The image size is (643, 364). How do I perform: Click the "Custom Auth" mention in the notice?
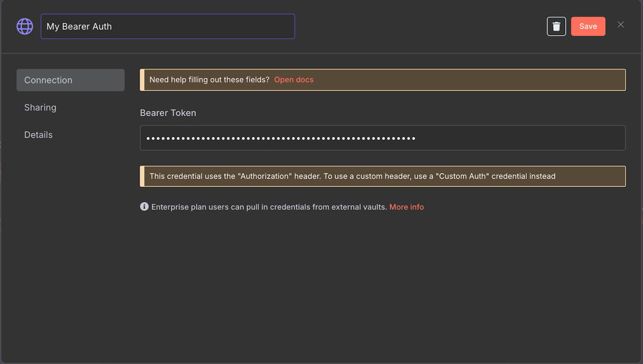(462, 176)
